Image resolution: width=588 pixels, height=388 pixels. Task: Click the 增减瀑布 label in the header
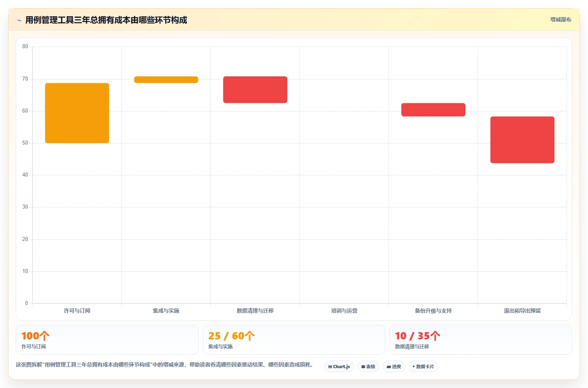click(x=560, y=19)
